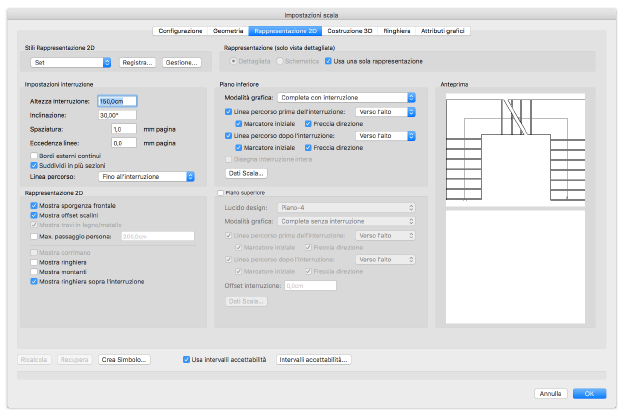Enable the Piano superiore checkbox
The image size is (624, 416).
pyautogui.click(x=221, y=193)
